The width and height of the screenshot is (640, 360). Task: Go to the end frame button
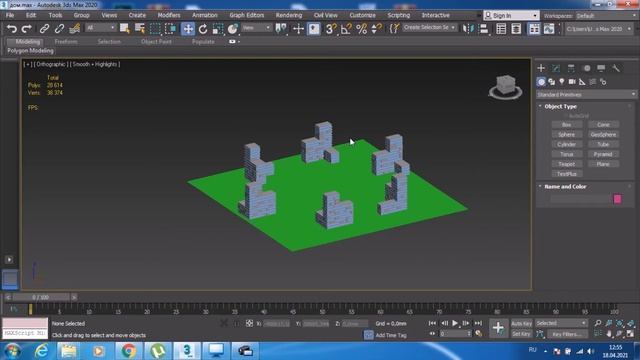pos(478,323)
